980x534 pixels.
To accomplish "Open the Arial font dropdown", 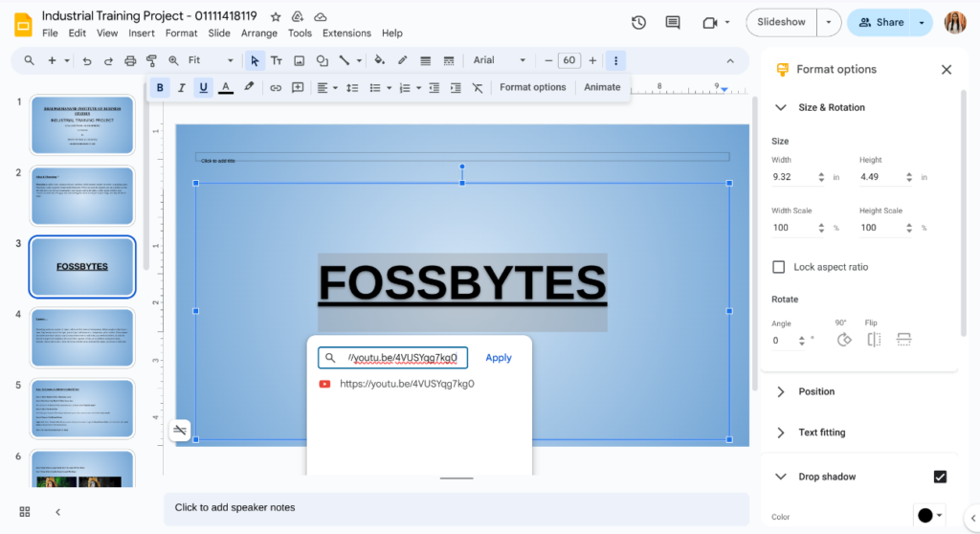I will pos(499,60).
